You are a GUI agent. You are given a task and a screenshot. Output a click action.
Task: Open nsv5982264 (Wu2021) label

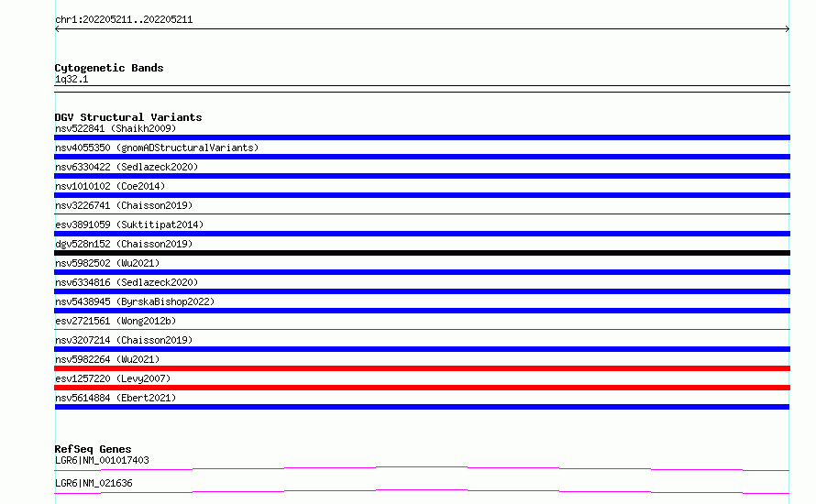pos(107,359)
